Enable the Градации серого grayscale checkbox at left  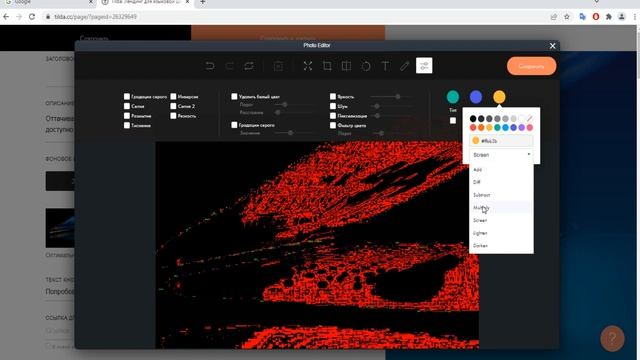(127, 96)
